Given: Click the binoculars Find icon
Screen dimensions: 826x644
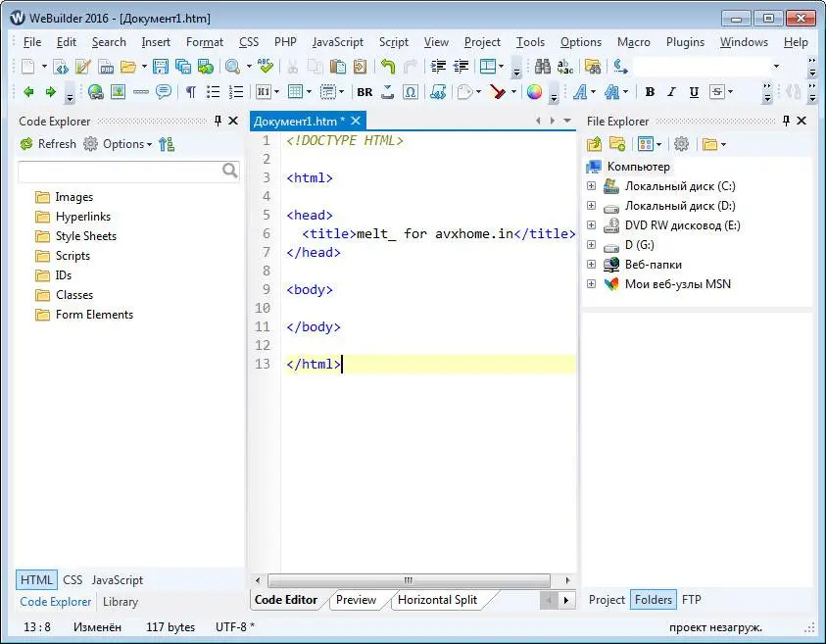Looking at the screenshot, I should (x=542, y=67).
